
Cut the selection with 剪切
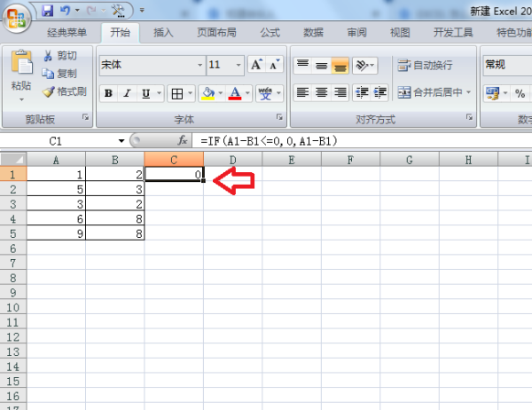pos(60,55)
